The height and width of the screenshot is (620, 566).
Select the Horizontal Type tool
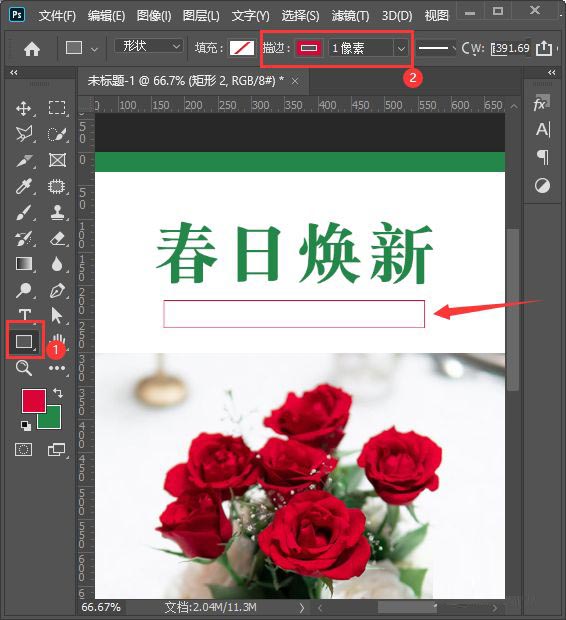pyautogui.click(x=25, y=315)
